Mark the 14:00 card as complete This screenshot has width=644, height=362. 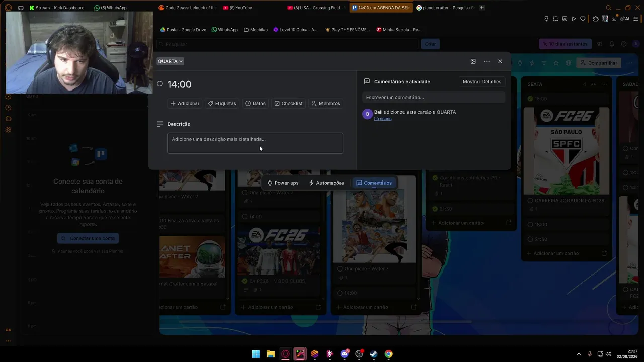coord(159,84)
